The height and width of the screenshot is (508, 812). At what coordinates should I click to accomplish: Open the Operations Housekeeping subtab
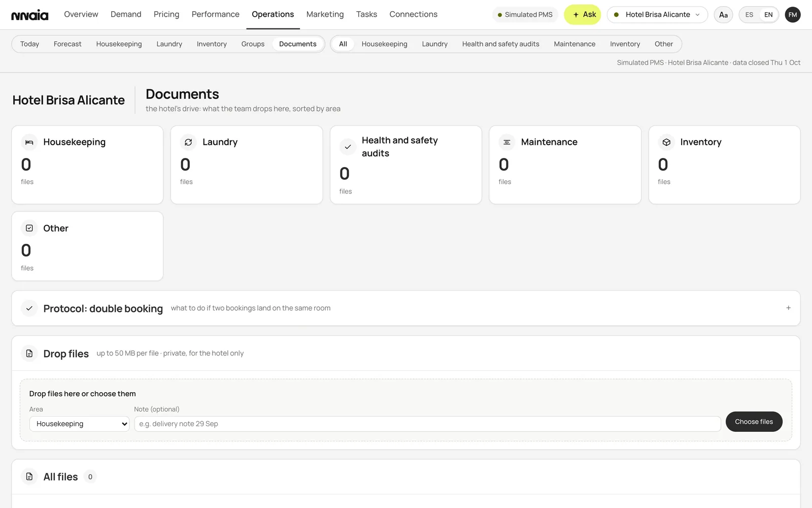pyautogui.click(x=119, y=44)
